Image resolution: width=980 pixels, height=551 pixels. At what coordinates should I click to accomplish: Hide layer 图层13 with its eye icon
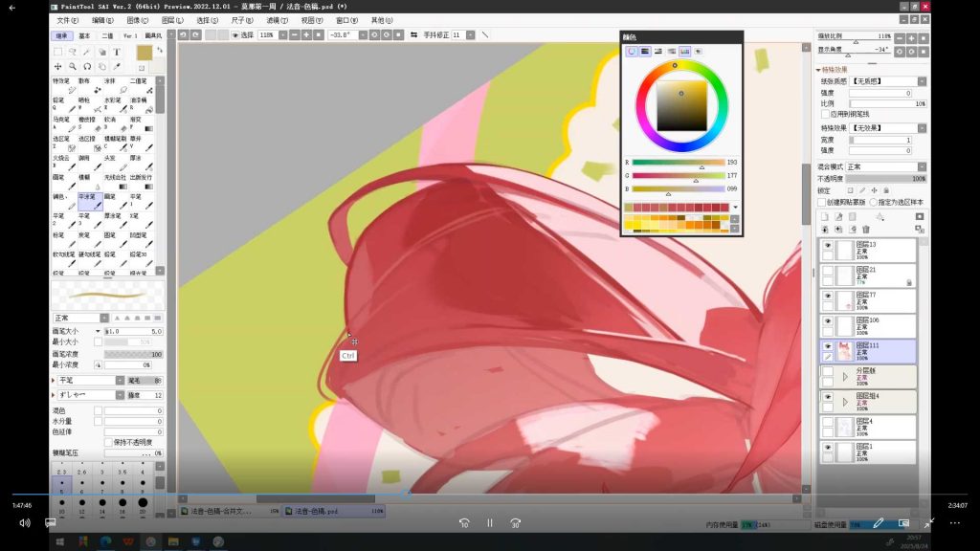point(828,246)
